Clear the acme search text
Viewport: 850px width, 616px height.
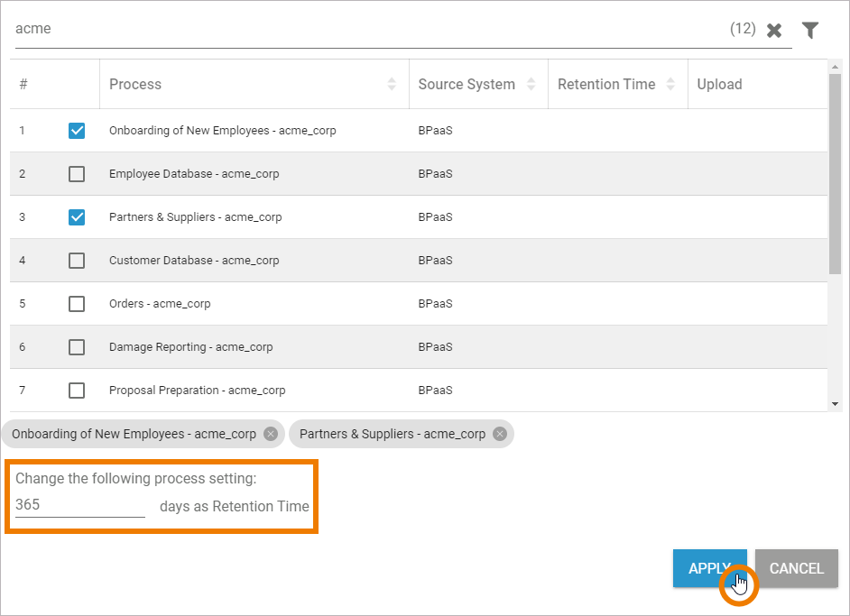click(x=773, y=31)
